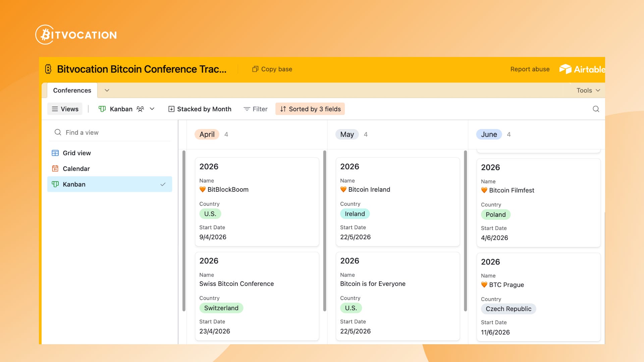This screenshot has width=644, height=362.
Task: Open the Views sidebar panel
Action: click(65, 109)
